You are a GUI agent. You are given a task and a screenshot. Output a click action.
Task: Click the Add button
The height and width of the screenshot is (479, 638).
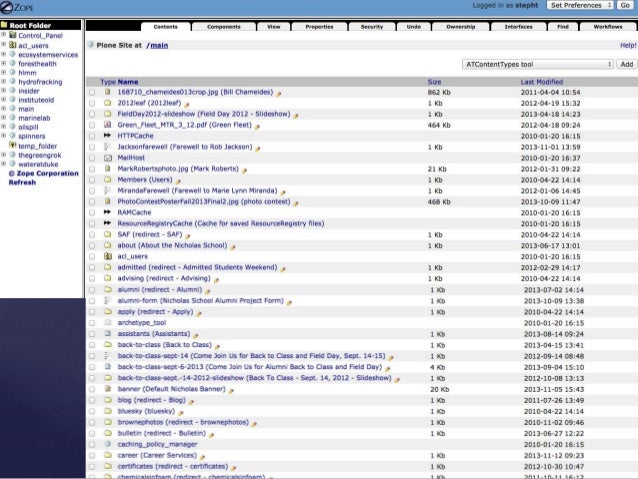[627, 64]
